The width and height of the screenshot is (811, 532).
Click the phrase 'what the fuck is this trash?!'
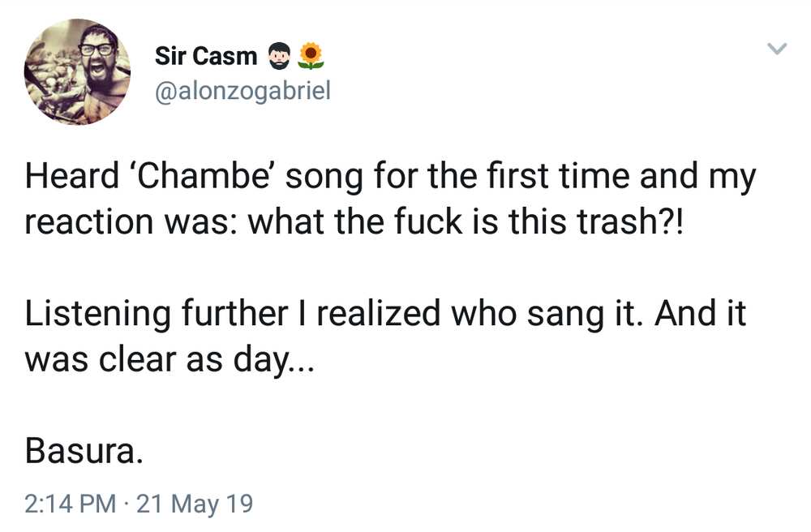coord(466,221)
